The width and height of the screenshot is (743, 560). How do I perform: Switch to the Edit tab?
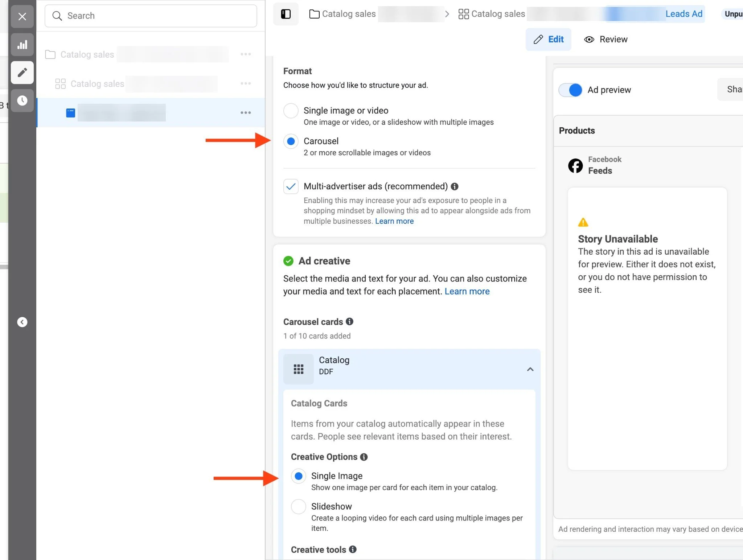(549, 40)
